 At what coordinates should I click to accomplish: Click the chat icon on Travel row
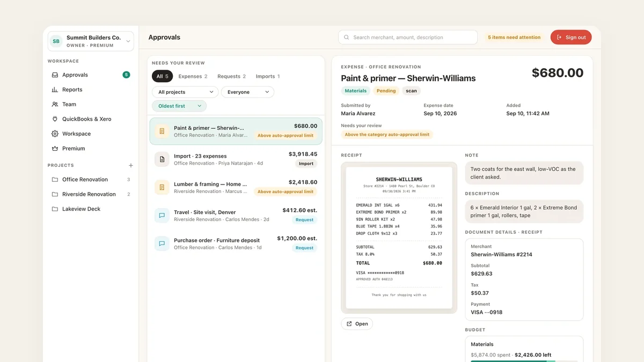click(x=162, y=216)
